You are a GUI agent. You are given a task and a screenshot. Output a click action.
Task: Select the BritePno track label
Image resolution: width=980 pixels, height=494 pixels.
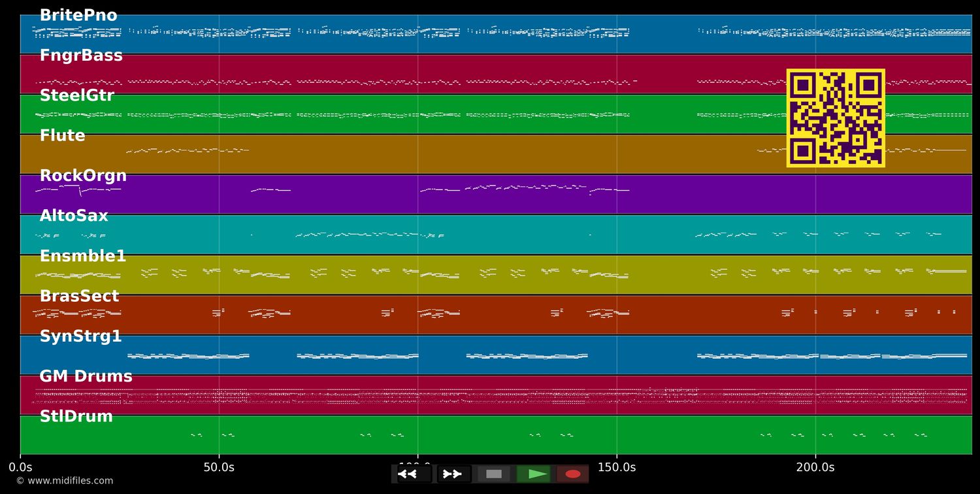[78, 16]
